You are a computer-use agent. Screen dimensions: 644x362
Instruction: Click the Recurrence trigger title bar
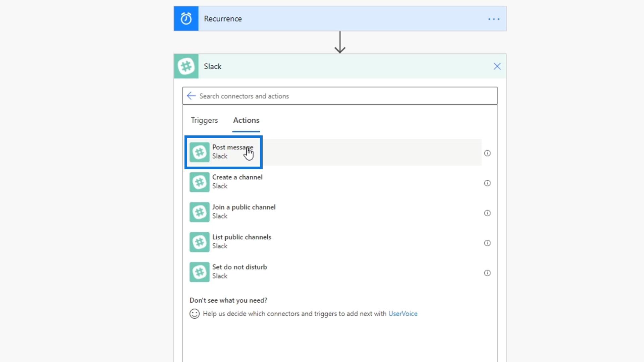tap(335, 19)
